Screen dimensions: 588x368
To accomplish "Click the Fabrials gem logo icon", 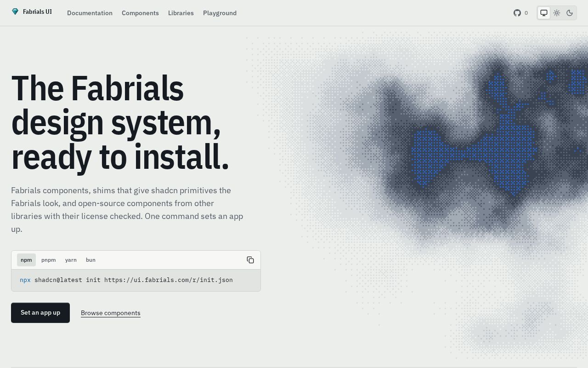I will point(15,11).
